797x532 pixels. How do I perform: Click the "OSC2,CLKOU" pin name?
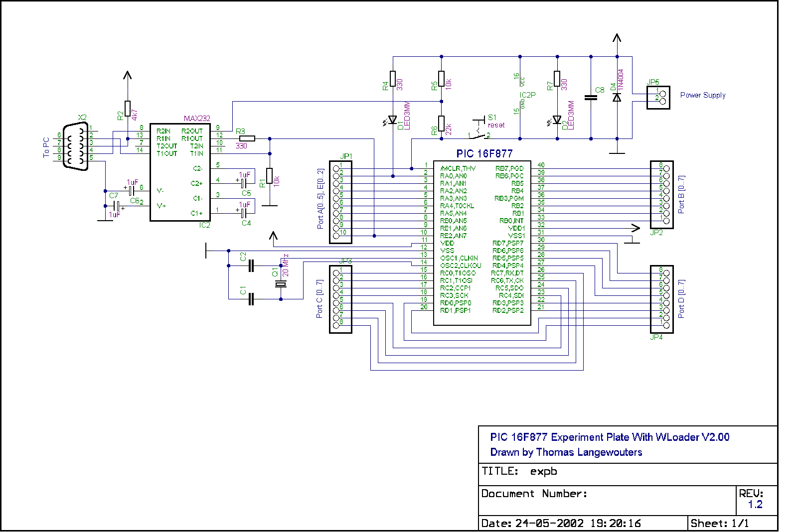(x=461, y=266)
